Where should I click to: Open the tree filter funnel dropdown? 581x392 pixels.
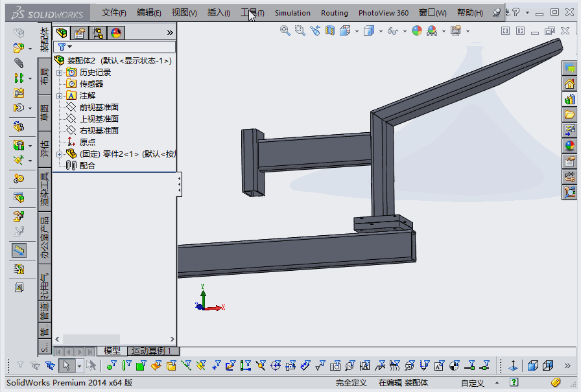coord(65,47)
